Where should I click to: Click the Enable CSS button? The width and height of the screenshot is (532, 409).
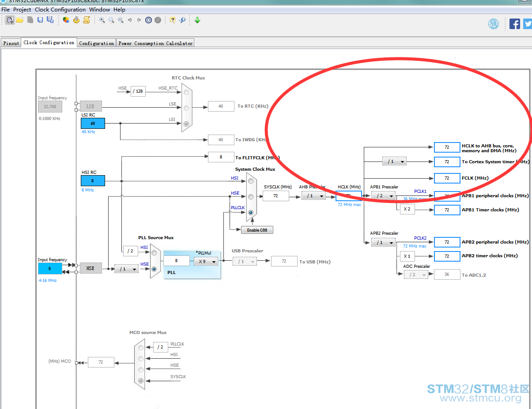tap(257, 230)
